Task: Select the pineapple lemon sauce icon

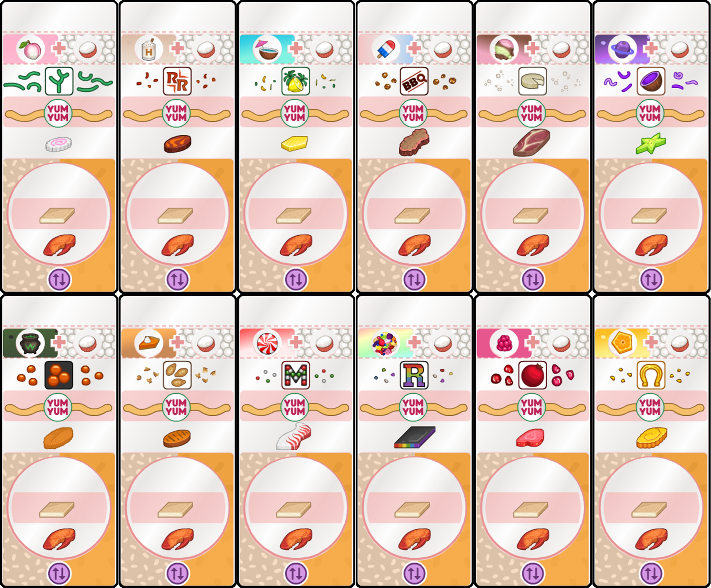Action: pos(296,81)
